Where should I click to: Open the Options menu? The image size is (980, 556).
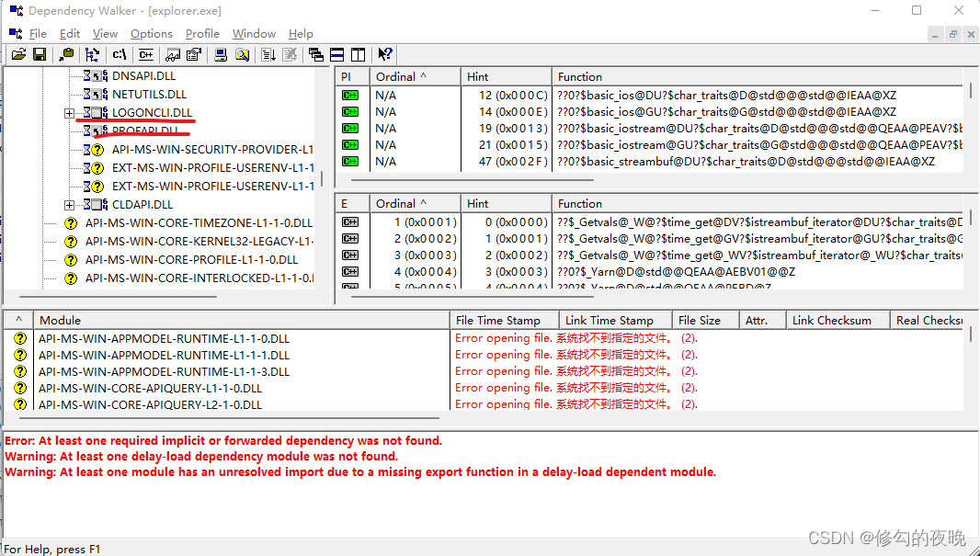[152, 34]
